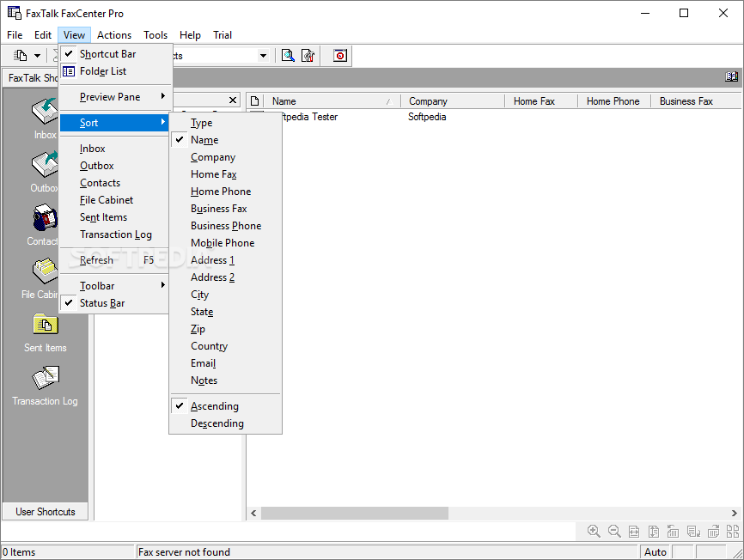Click the fit width page icon
This screenshot has width=744, height=560.
pos(634,532)
